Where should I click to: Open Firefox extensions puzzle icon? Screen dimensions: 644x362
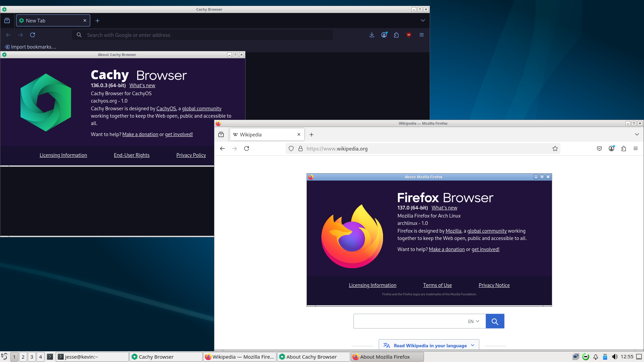pos(624,148)
